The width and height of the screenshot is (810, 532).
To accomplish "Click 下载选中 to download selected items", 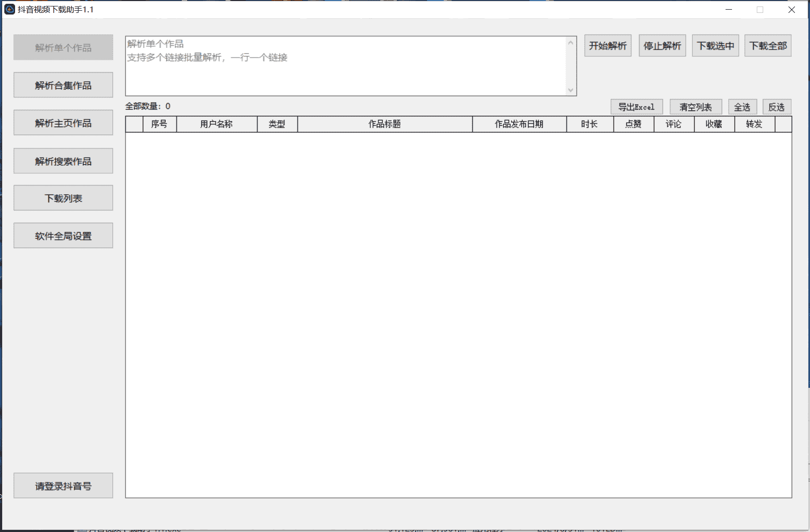I will click(x=715, y=45).
